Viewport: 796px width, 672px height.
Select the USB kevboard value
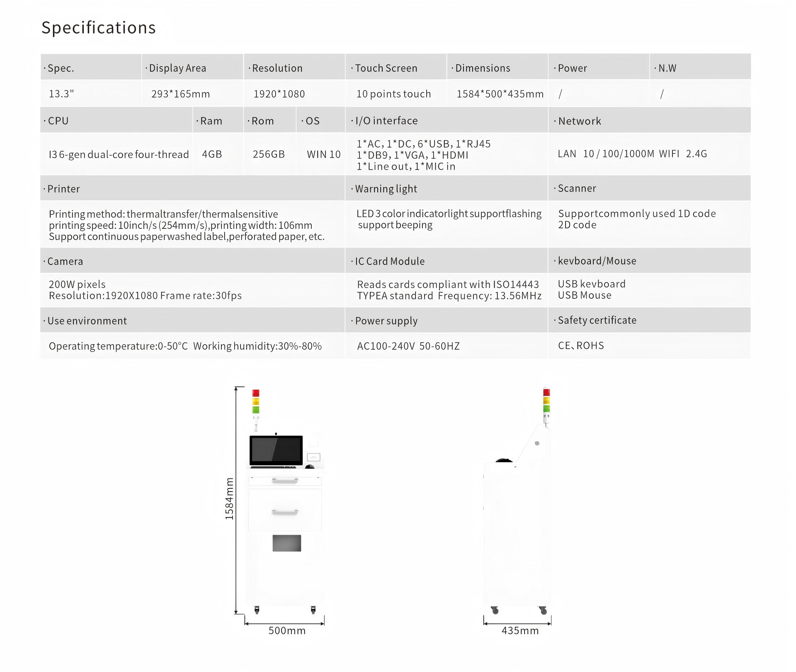point(592,284)
